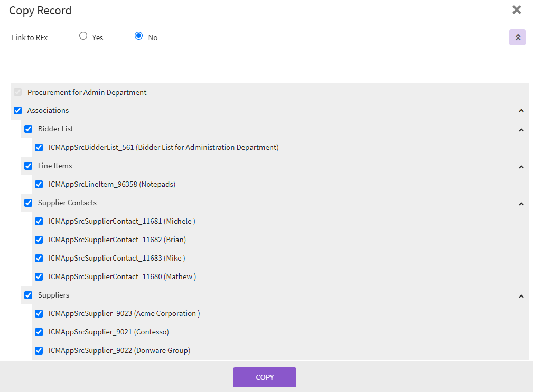
Task: Click the Contesso supplier entry
Action: 108,332
